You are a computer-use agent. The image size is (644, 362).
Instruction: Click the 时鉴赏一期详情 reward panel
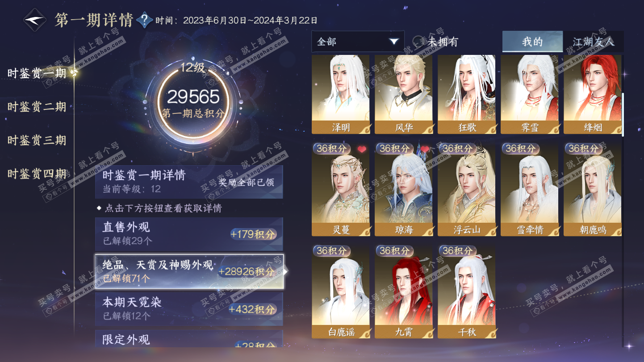[x=189, y=182]
